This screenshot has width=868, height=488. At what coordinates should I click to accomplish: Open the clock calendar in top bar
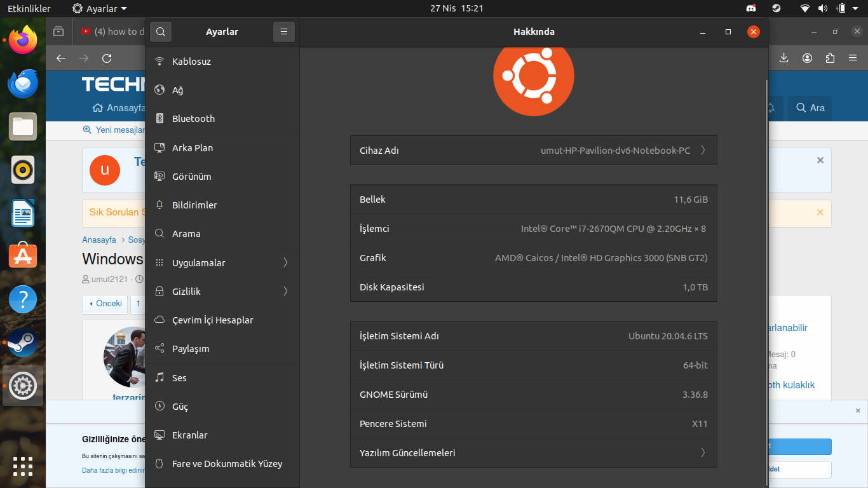456,8
